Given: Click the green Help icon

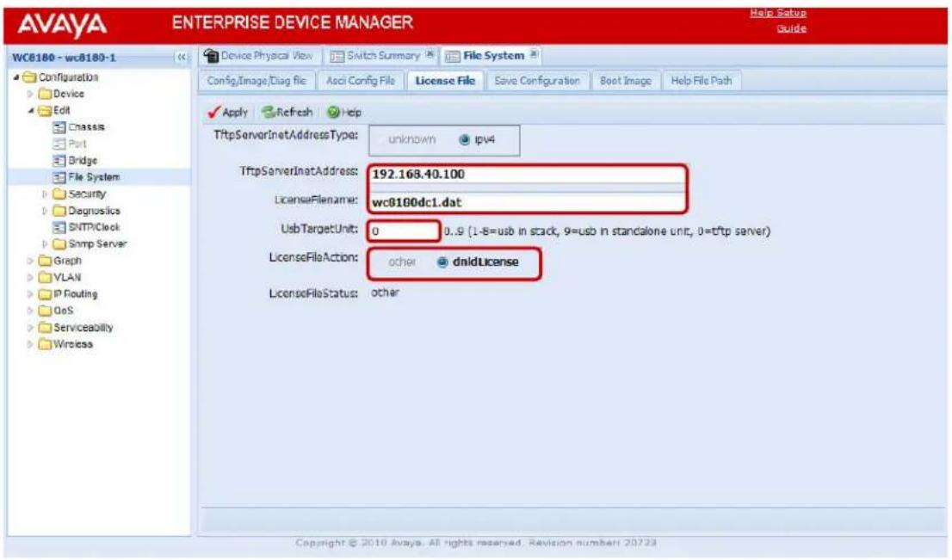Looking at the screenshot, I should point(333,112).
